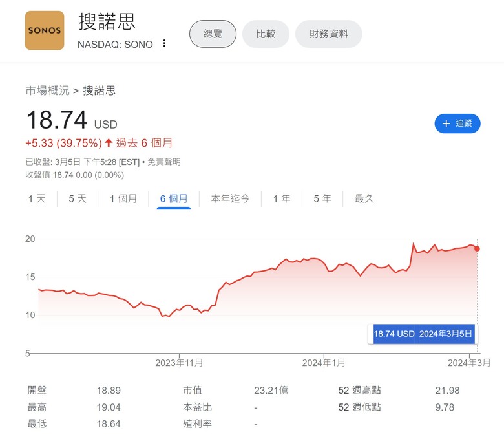Image resolution: width=504 pixels, height=439 pixels.
Task: Switch chart range to 1 天
Action: tap(37, 198)
